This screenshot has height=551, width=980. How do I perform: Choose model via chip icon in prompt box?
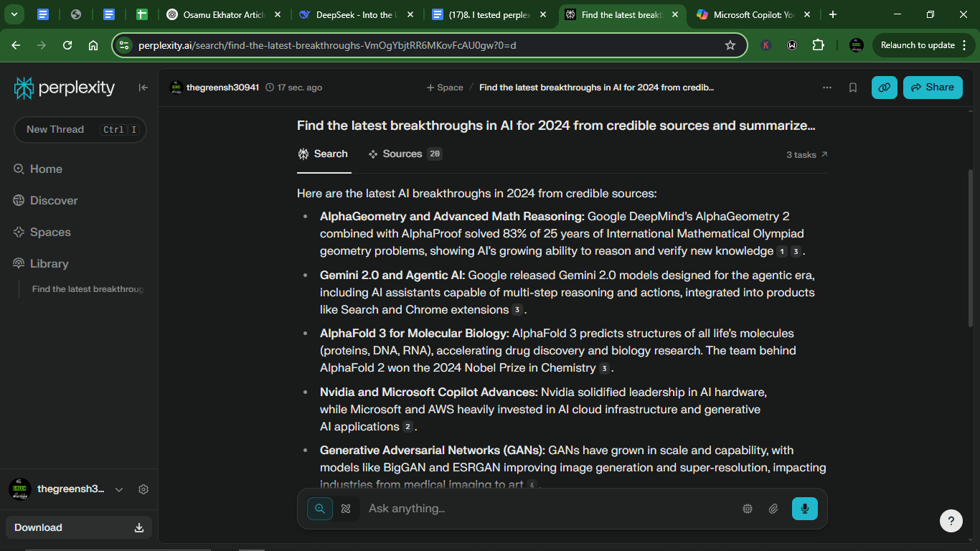click(748, 509)
